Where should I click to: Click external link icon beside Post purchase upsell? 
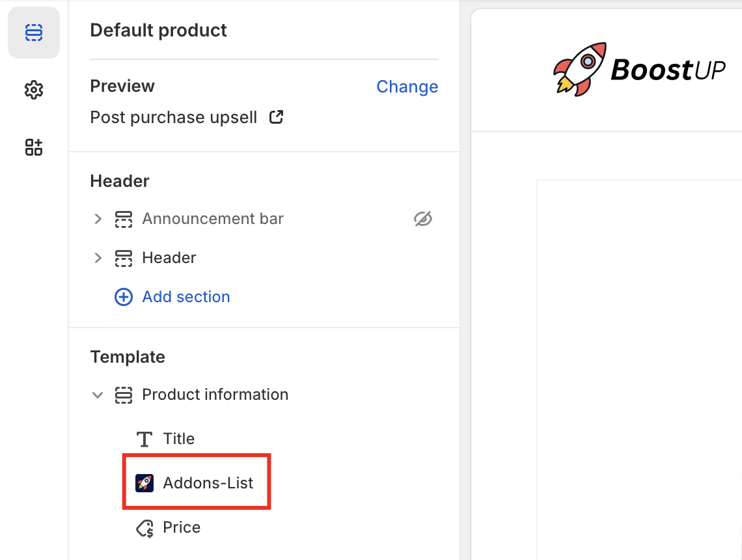tap(277, 117)
